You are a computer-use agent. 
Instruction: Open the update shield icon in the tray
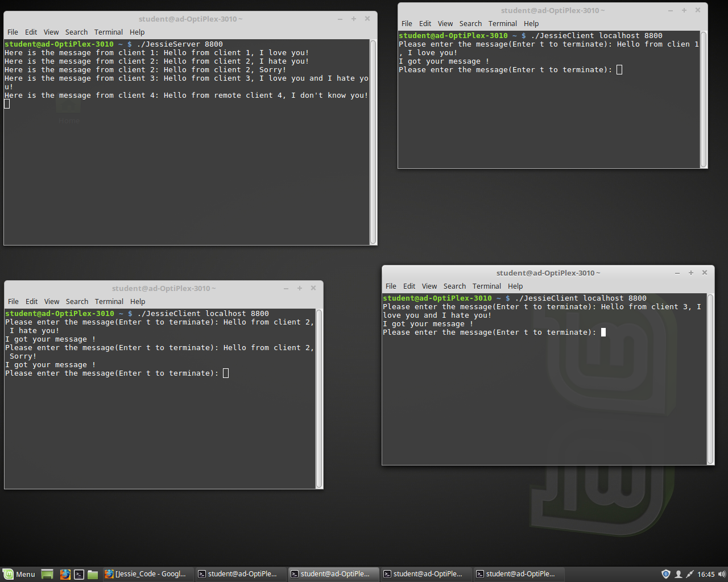pyautogui.click(x=665, y=573)
